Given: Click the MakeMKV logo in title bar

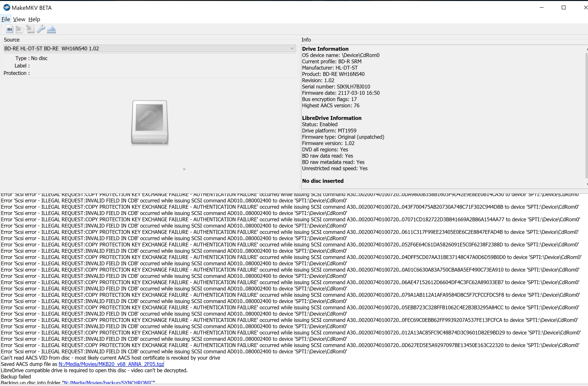Looking at the screenshot, I should pos(7,8).
